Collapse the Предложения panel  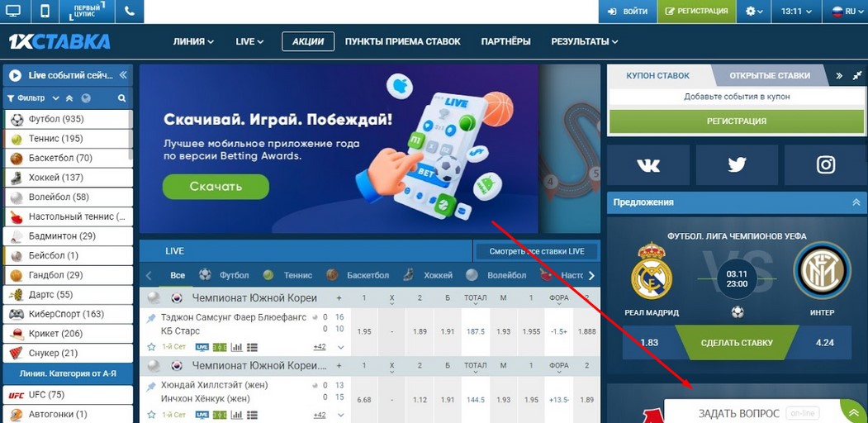(856, 202)
